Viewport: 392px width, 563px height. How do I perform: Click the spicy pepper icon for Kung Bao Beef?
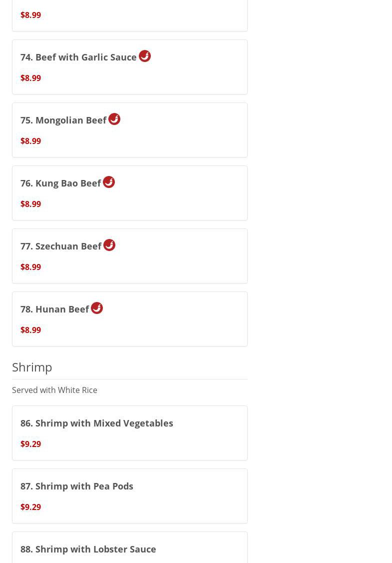[x=109, y=182]
